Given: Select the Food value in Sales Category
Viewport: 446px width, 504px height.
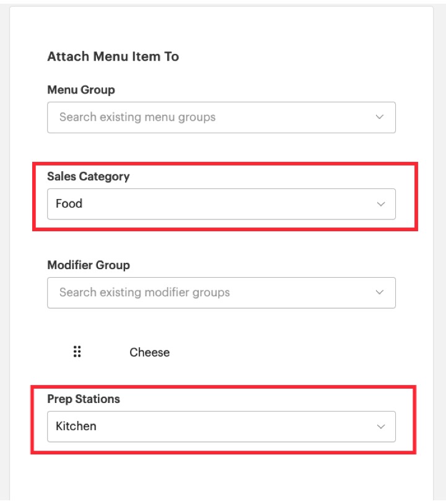Looking at the screenshot, I should [69, 204].
